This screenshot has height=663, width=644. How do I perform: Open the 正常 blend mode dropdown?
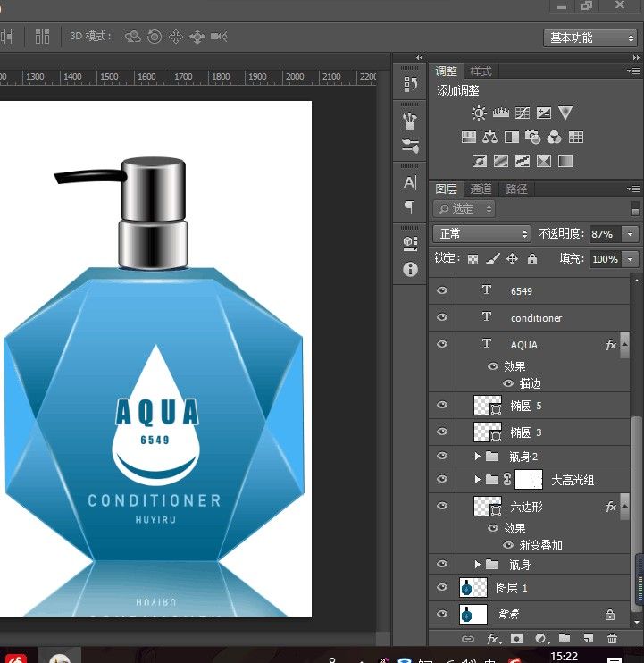point(481,233)
